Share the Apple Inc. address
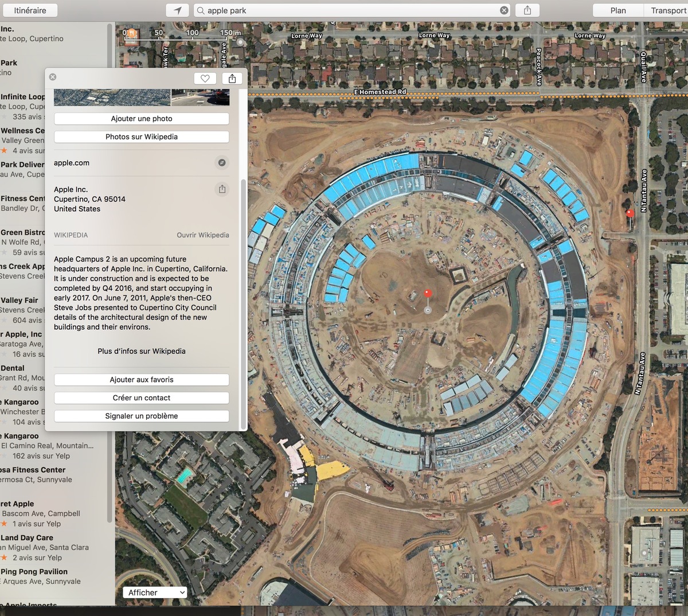The width and height of the screenshot is (688, 616). (222, 189)
